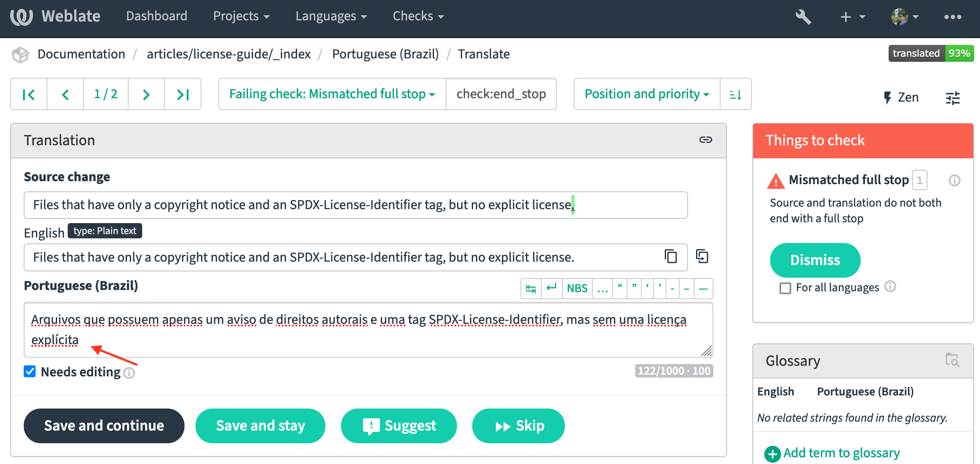Click the wrench management icon
This screenshot has width=980, height=464.
tap(803, 17)
